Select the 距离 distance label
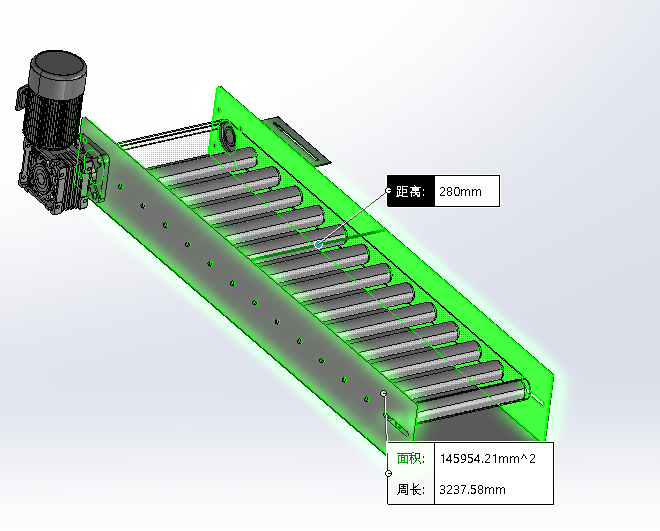660x531 pixels. pos(410,192)
